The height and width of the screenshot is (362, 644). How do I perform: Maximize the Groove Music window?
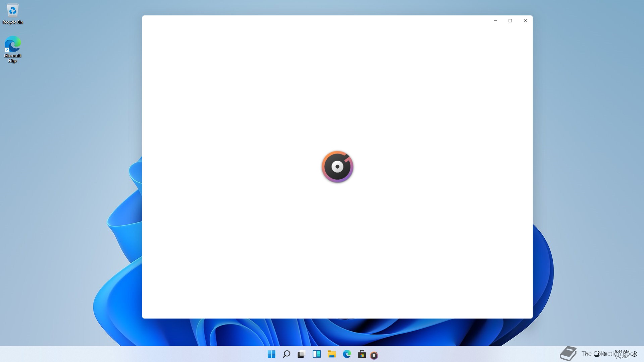510,21
